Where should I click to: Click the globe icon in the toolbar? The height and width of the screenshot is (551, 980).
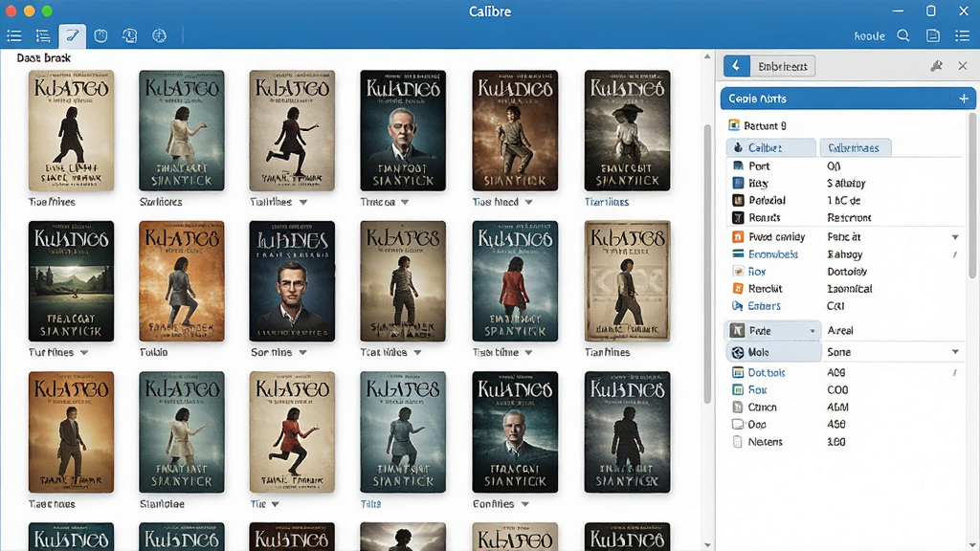tap(160, 36)
